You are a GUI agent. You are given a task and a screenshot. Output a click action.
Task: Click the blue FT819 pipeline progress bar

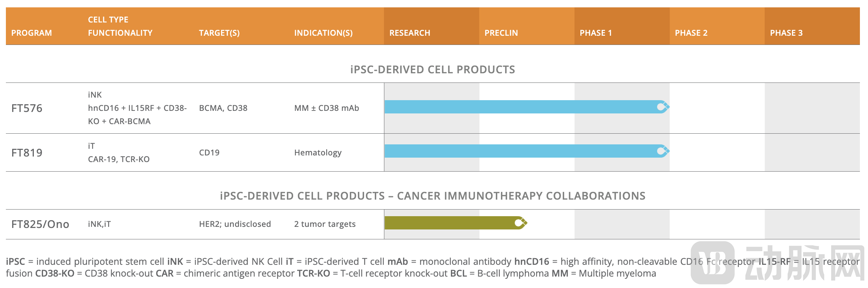pos(515,151)
